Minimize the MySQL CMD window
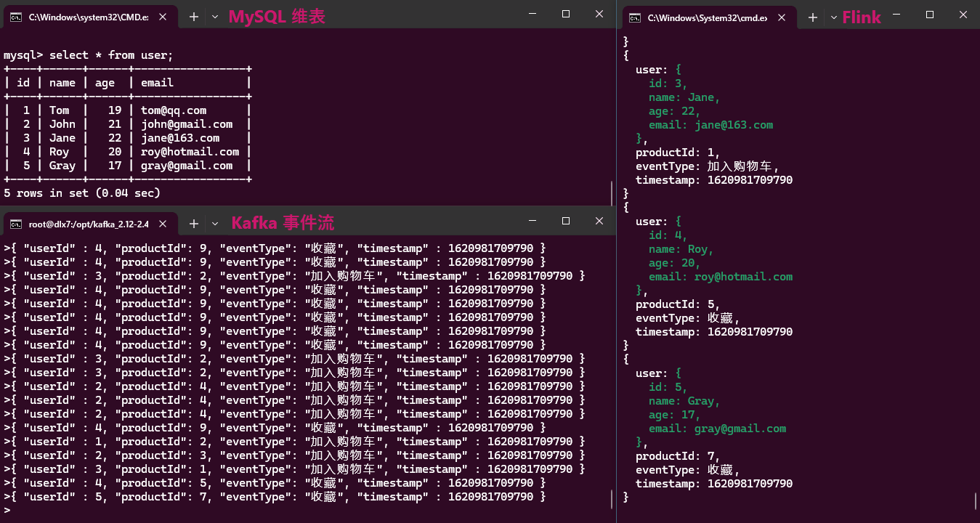 point(532,14)
